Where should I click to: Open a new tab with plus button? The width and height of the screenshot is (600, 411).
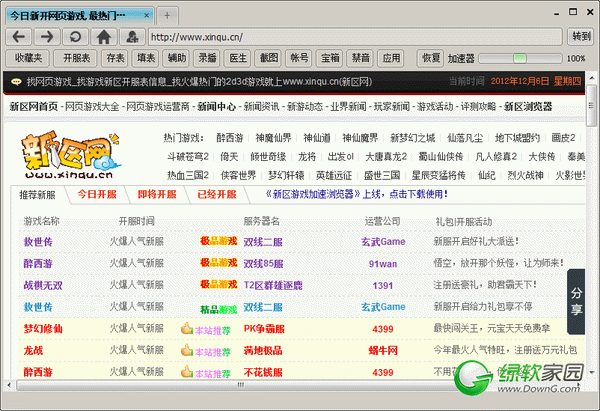click(167, 15)
